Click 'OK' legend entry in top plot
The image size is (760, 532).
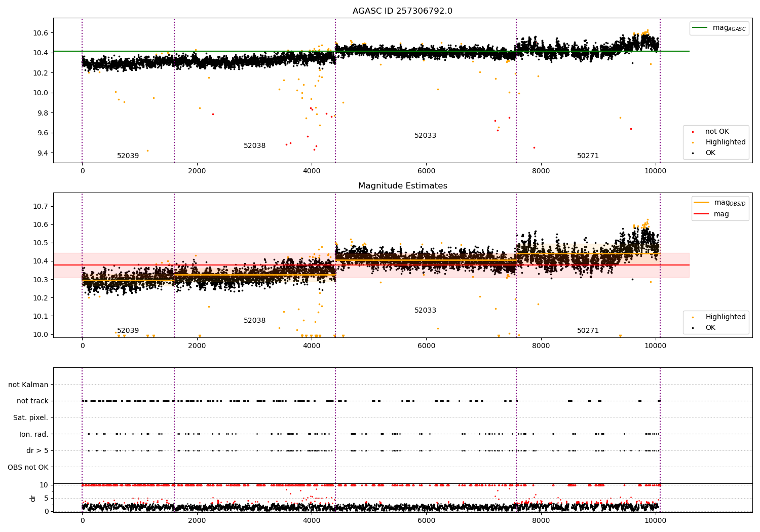(x=710, y=153)
